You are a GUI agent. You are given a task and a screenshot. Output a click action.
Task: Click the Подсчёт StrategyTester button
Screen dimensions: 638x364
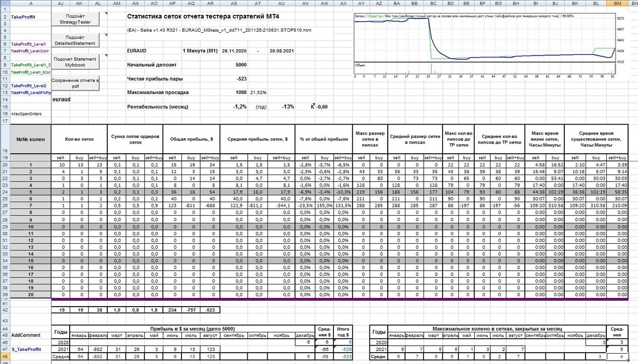click(x=76, y=19)
